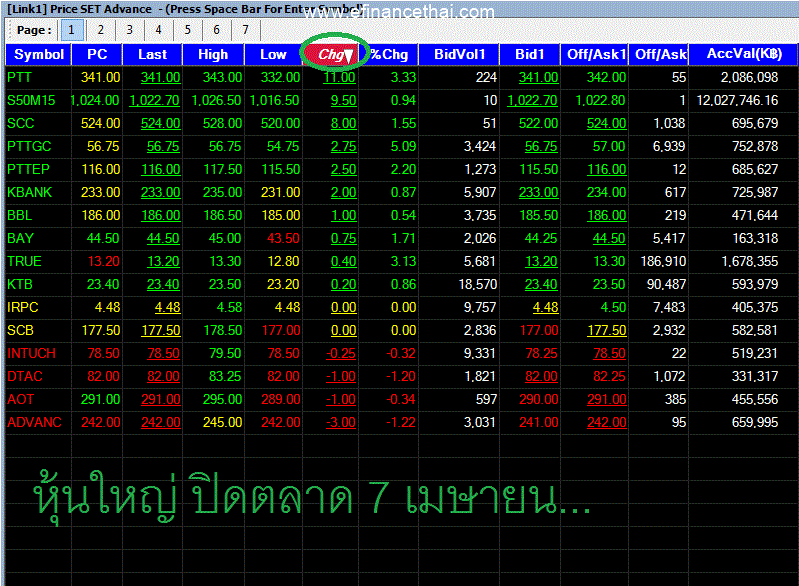The width and height of the screenshot is (799, 586).
Task: Click PTT last price 341.00
Action: pyautogui.click(x=161, y=77)
